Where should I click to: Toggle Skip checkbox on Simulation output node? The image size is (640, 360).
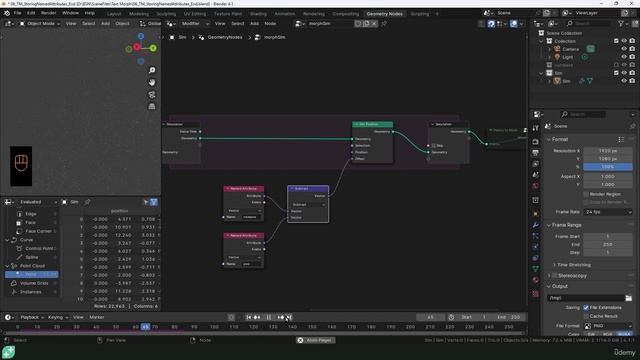click(433, 146)
